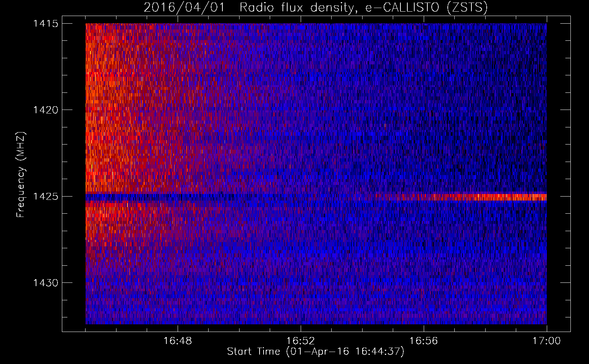Click the 17:00 time axis label
This screenshot has width=589, height=364.
(x=546, y=341)
